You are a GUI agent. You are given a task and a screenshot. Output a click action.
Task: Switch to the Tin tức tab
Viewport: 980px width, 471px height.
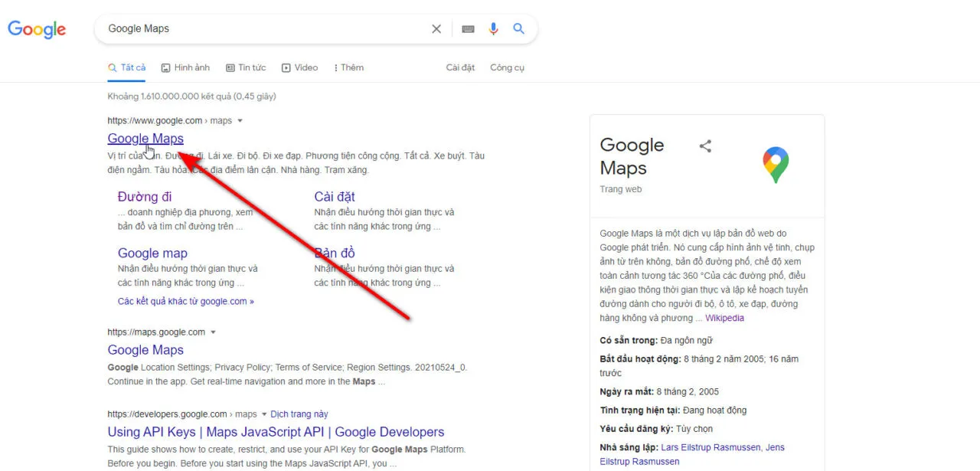coord(246,67)
